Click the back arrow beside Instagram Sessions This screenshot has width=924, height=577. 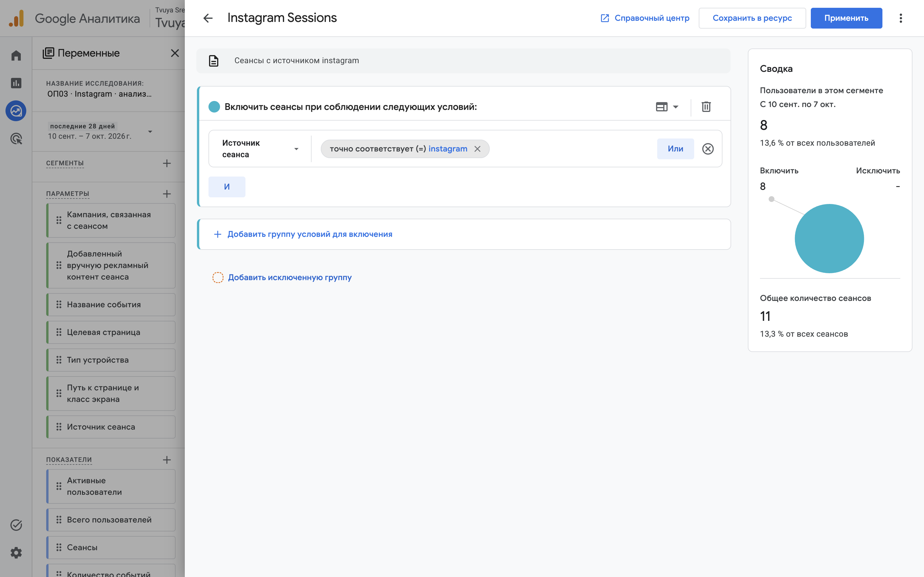coord(208,18)
